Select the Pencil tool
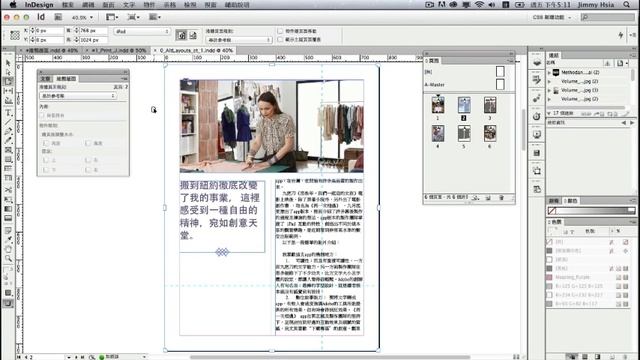Image resolution: width=640 pixels, height=360 pixels. tap(8, 141)
